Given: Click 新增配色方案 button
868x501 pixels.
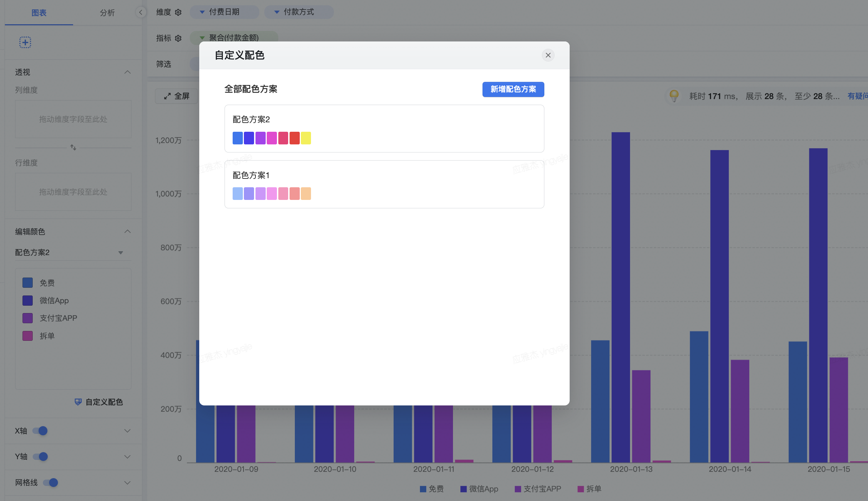Looking at the screenshot, I should [513, 89].
